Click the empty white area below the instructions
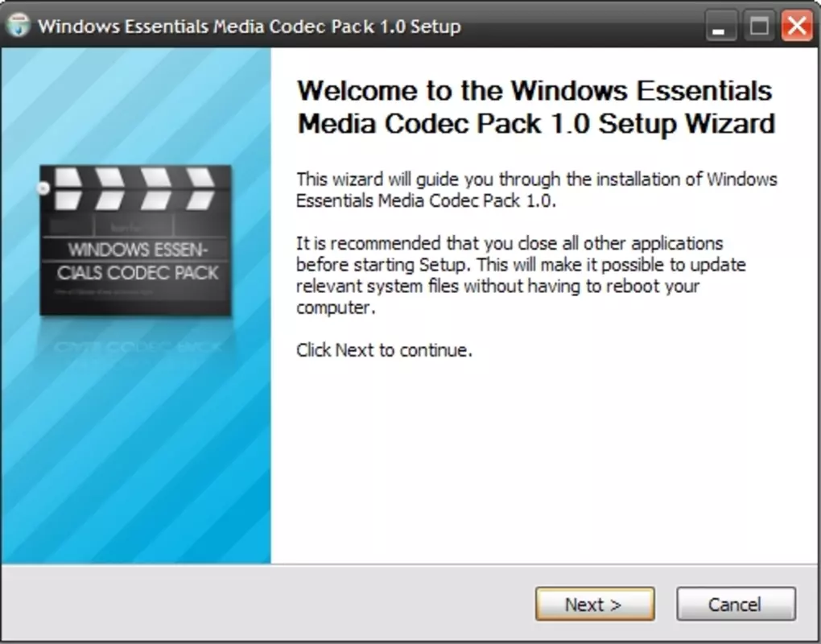Viewport: 821px width, 644px height. point(545,460)
